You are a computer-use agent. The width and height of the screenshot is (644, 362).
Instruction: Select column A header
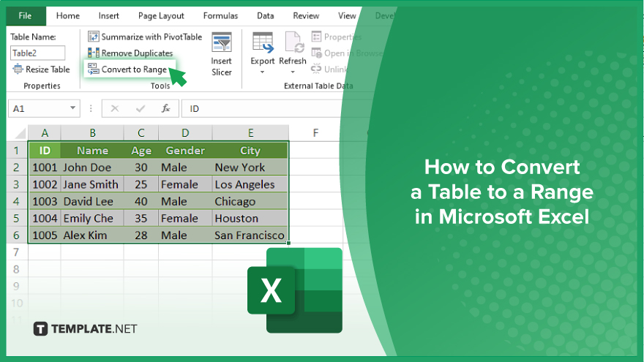click(45, 133)
